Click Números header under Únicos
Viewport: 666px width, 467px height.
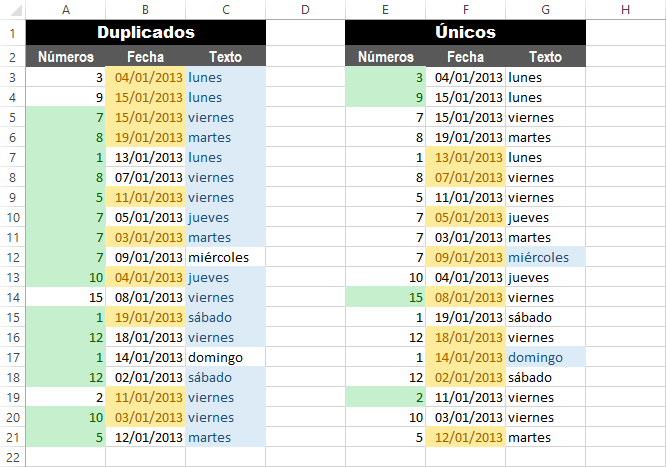pyautogui.click(x=385, y=57)
